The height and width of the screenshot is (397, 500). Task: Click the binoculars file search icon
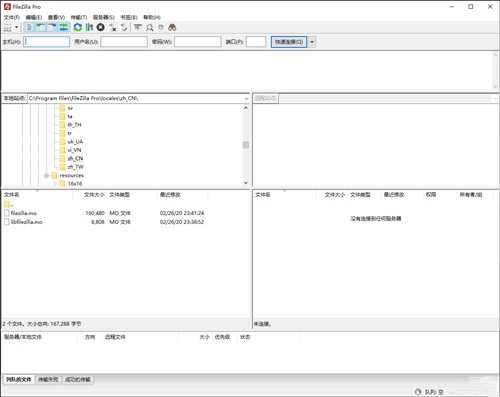172,27
